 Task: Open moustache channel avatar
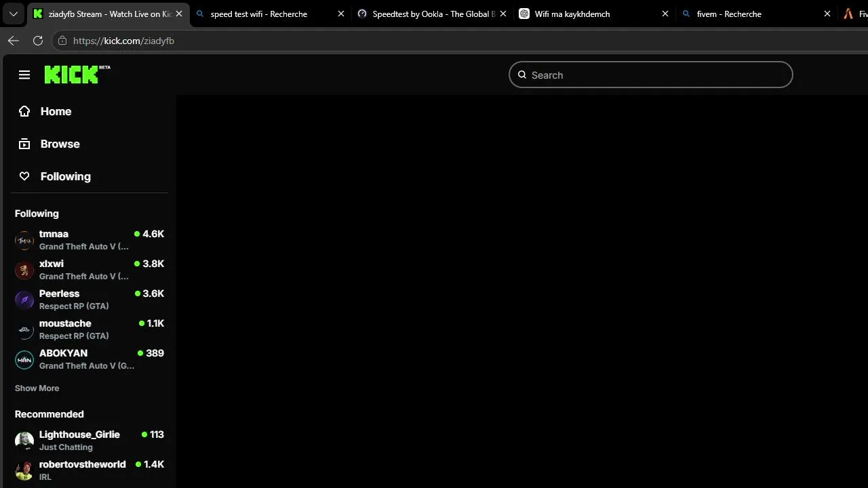24,329
